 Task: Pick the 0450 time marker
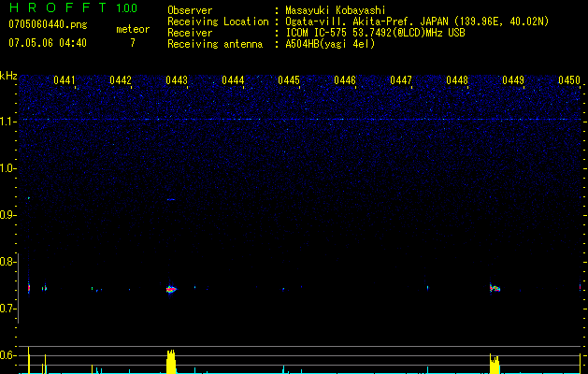click(x=569, y=81)
